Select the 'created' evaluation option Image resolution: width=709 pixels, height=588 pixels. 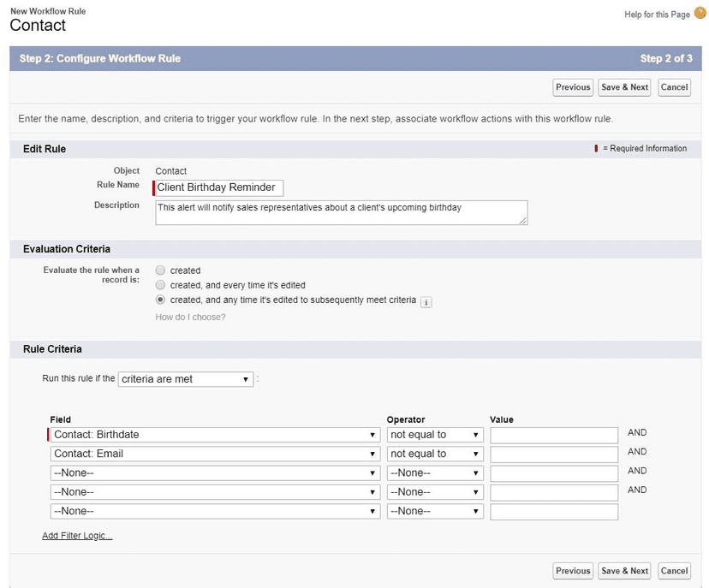[x=160, y=270]
